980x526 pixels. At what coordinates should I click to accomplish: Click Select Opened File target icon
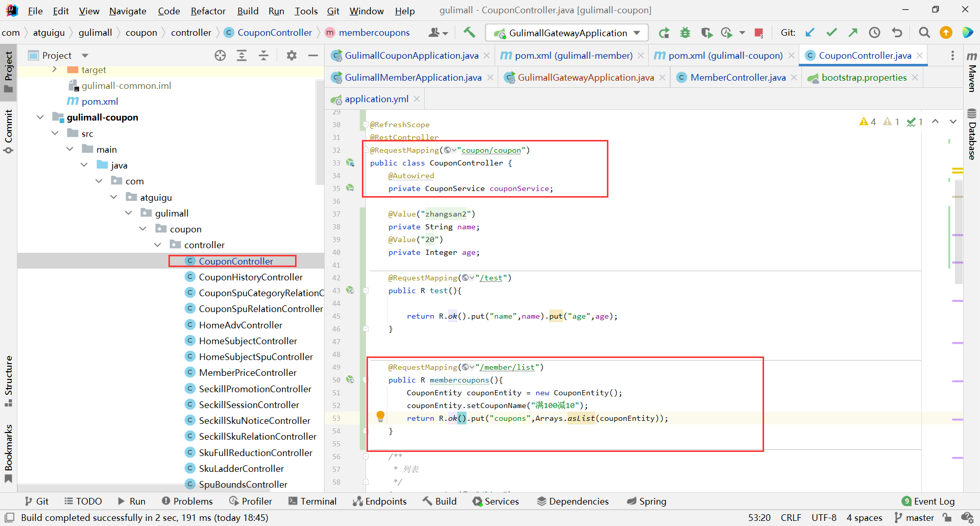click(x=220, y=56)
